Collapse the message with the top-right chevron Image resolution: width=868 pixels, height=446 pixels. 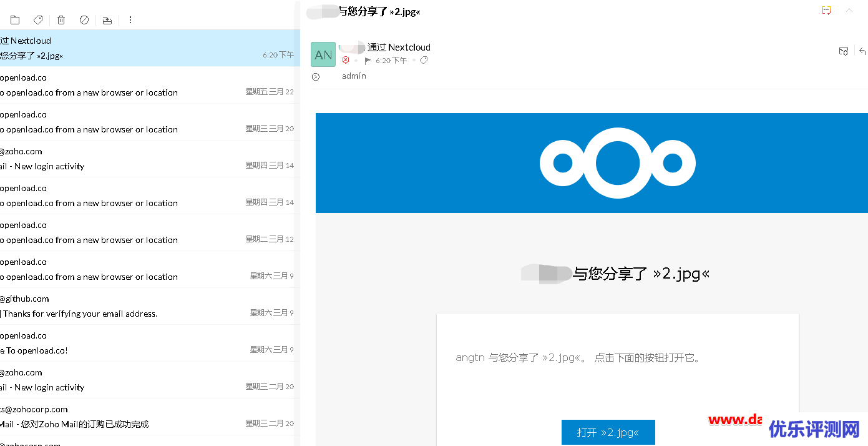pyautogui.click(x=849, y=10)
